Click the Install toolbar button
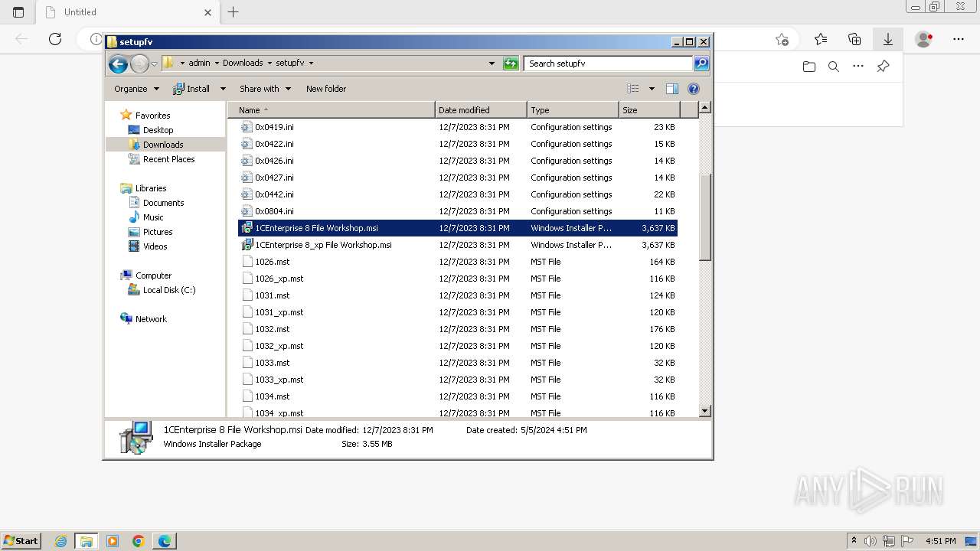This screenshot has width=980, height=551. pyautogui.click(x=191, y=89)
